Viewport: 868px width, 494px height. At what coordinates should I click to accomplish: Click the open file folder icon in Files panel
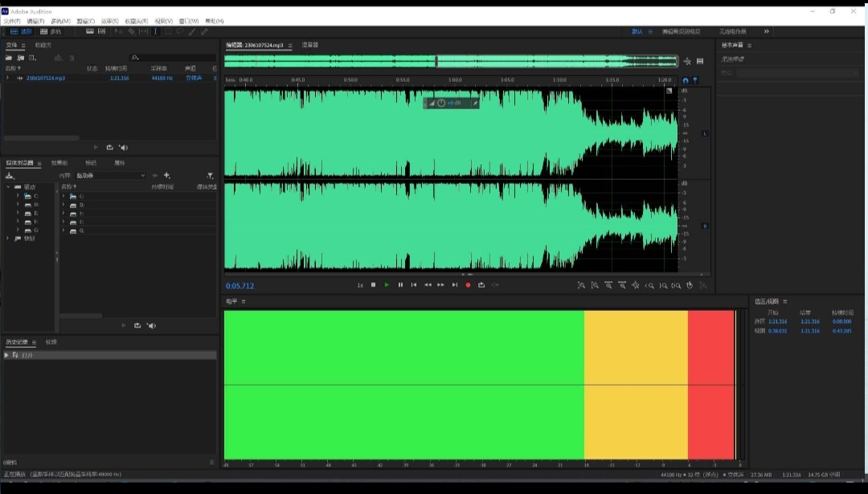click(9, 58)
